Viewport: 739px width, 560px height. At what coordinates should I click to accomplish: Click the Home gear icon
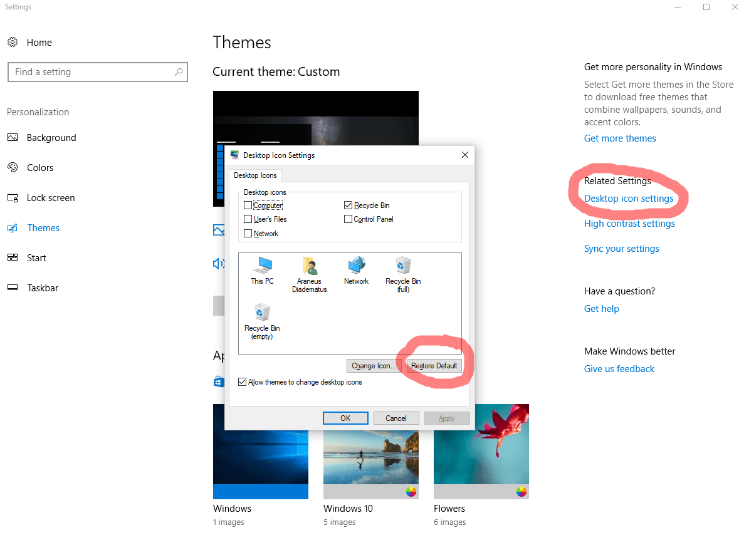13,43
